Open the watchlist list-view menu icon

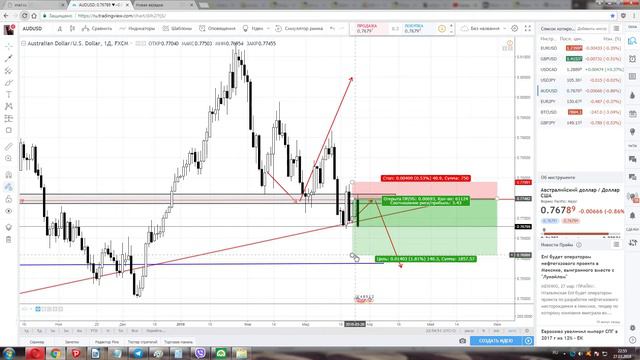(616, 29)
